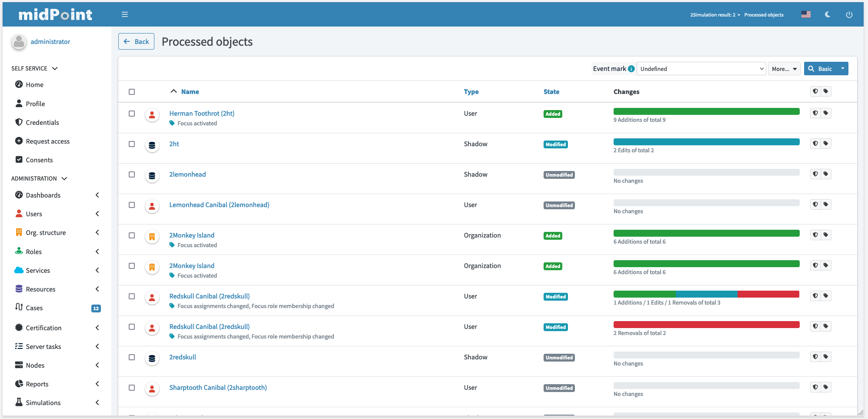Viewport: 868px width, 419px height.
Task: Tick the 2redskull row checkbox
Action: click(132, 357)
